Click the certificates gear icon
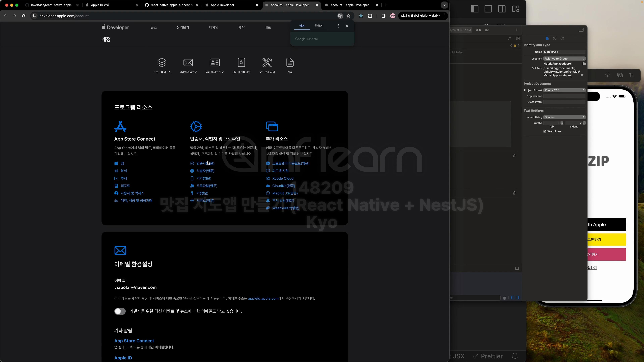Screen dimensions: 644x362 click(196, 126)
